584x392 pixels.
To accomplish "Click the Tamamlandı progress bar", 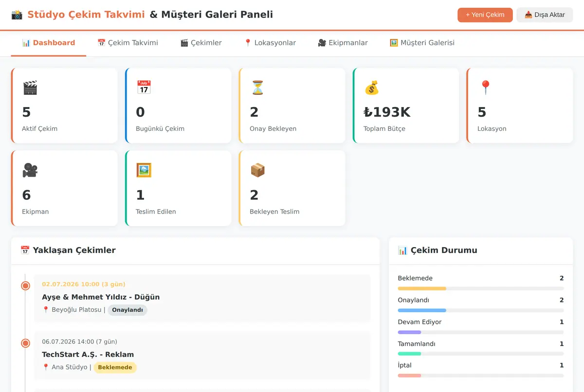I will [481, 354].
